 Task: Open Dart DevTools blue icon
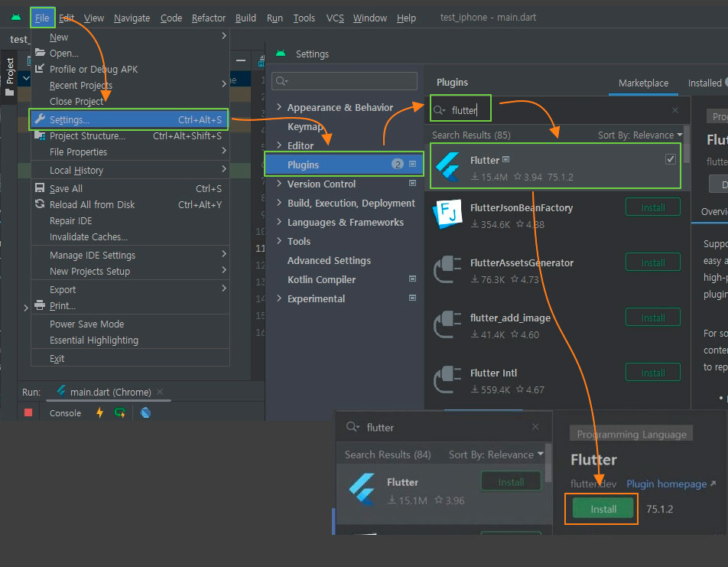145,412
